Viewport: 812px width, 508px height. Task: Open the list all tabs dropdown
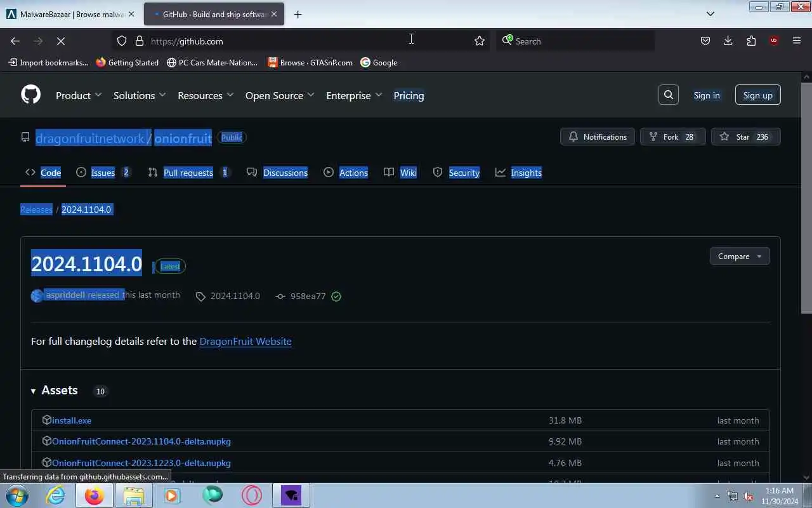[710, 14]
